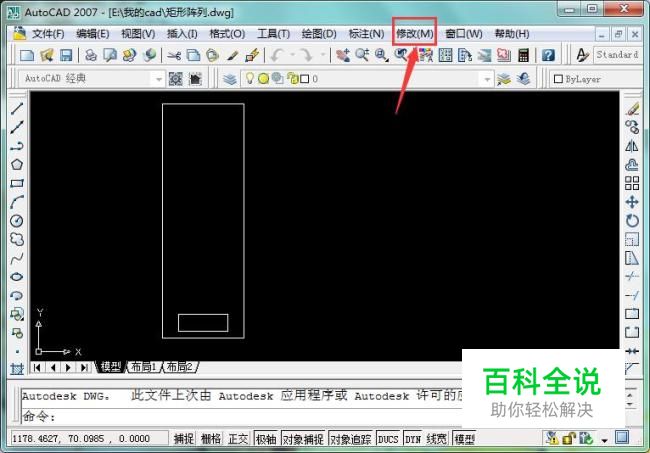Open the ByLayer color control dropdown
The image size is (650, 453).
coord(599,79)
